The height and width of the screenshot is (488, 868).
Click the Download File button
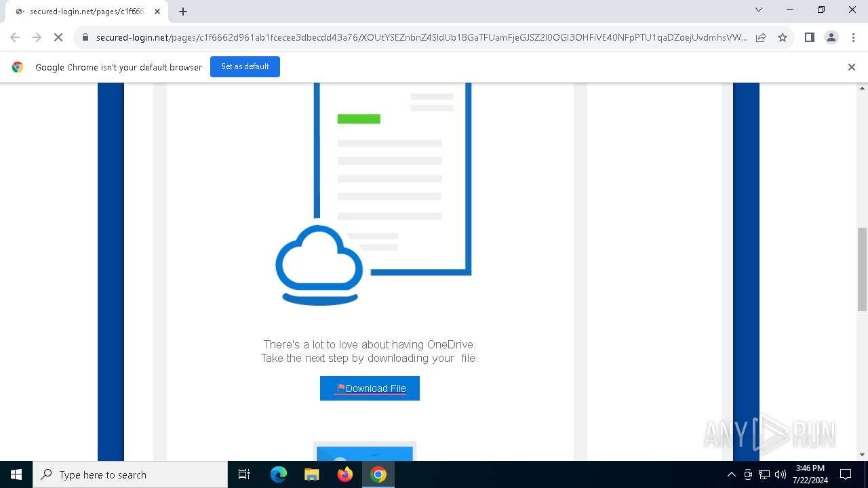(x=370, y=388)
